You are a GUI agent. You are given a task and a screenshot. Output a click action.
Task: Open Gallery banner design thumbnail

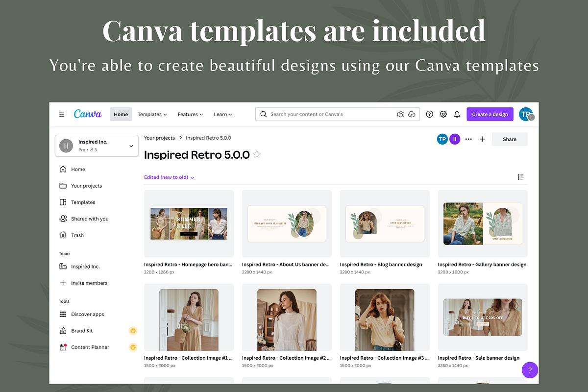tap(483, 223)
